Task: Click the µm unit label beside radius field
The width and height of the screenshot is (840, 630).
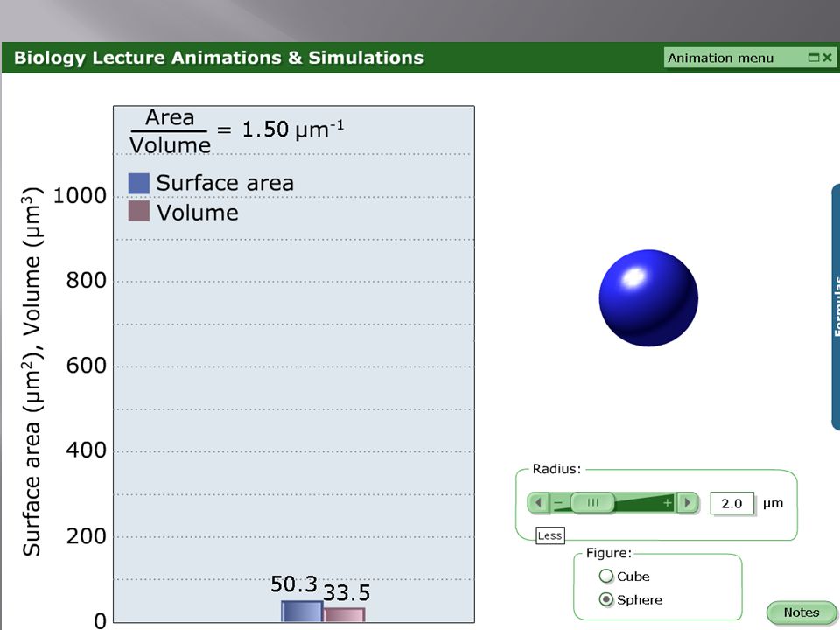Action: [x=773, y=504]
